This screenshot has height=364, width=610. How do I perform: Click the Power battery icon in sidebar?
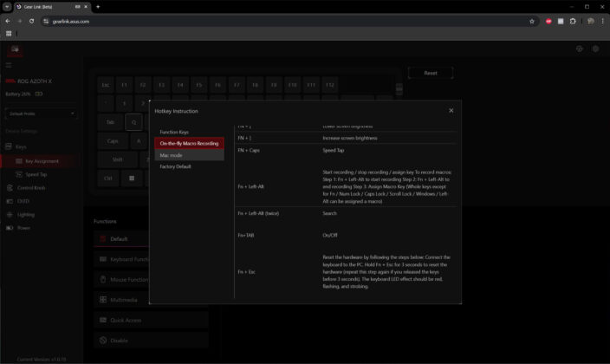(10, 228)
